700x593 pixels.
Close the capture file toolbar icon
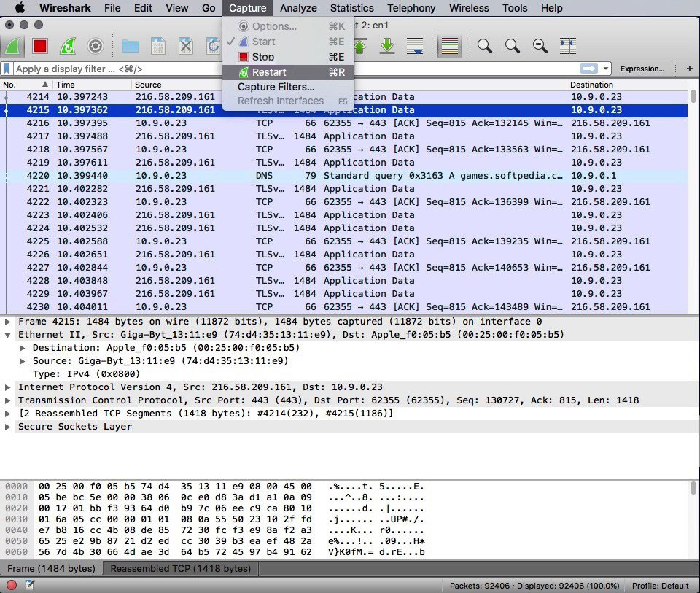tap(186, 46)
